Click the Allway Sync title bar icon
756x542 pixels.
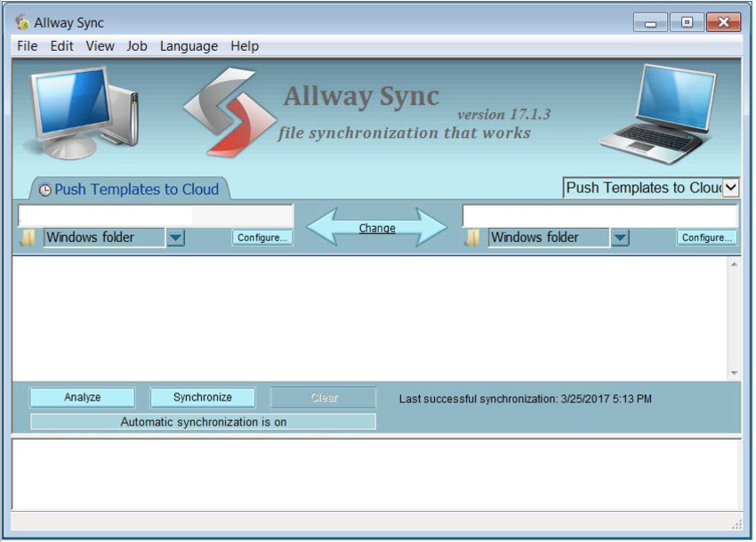22,22
